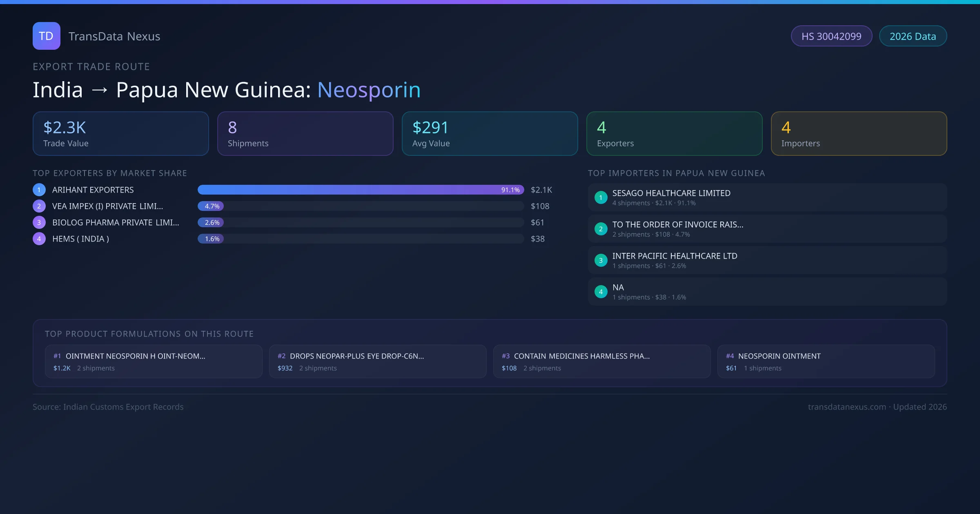Open TO THE ORDER OF INVOICE importer row
Viewport: 980px width, 514px height.
(767, 229)
